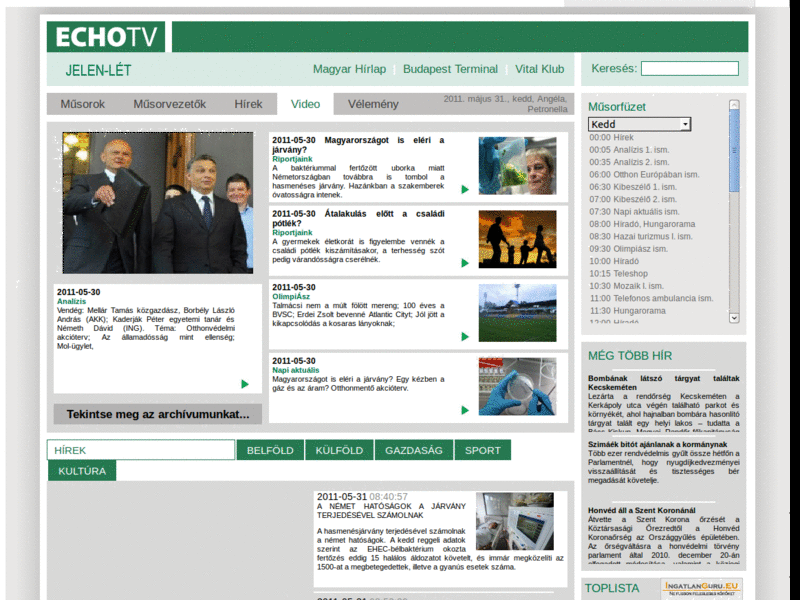This screenshot has width=800, height=600.
Task: Select '06:30 Kibeszélő 1. ism.' entry
Action: [633, 187]
